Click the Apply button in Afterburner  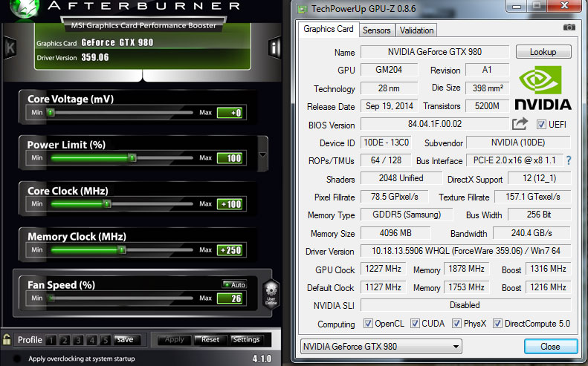[175, 339]
